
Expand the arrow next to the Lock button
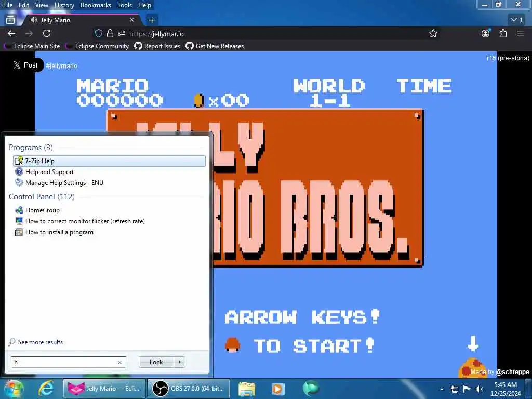[179, 362]
